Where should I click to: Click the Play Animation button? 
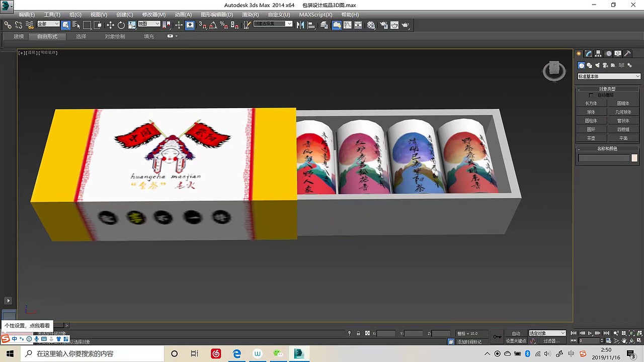coord(590,333)
